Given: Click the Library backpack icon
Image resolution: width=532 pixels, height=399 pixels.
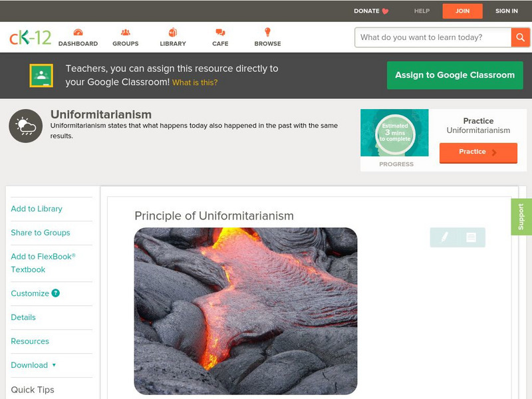Looking at the screenshot, I should [x=173, y=32].
